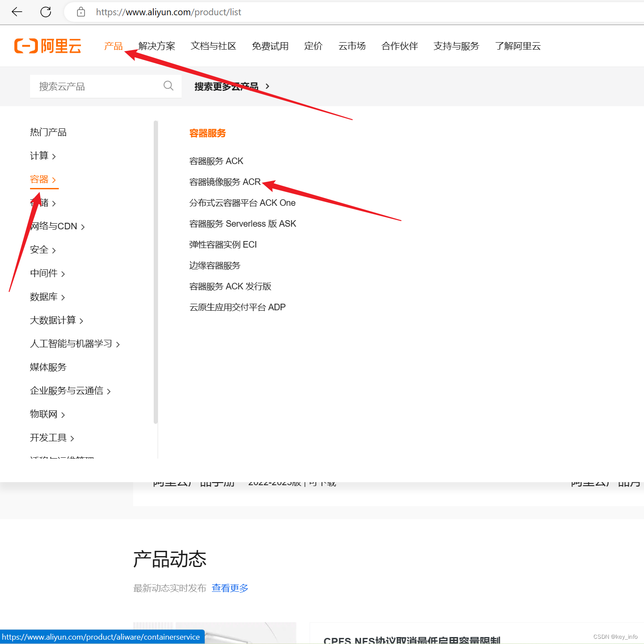Expand the 数据库 category

47,297
